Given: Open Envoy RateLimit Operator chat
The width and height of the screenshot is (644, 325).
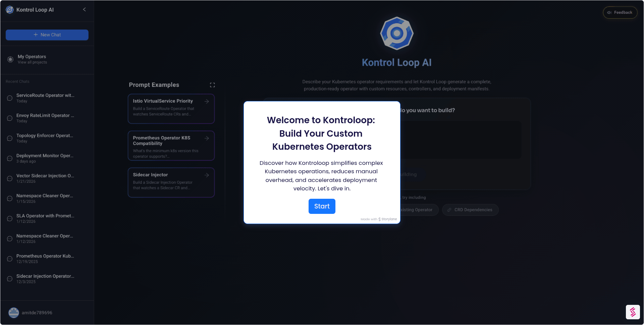Looking at the screenshot, I should pos(47,118).
